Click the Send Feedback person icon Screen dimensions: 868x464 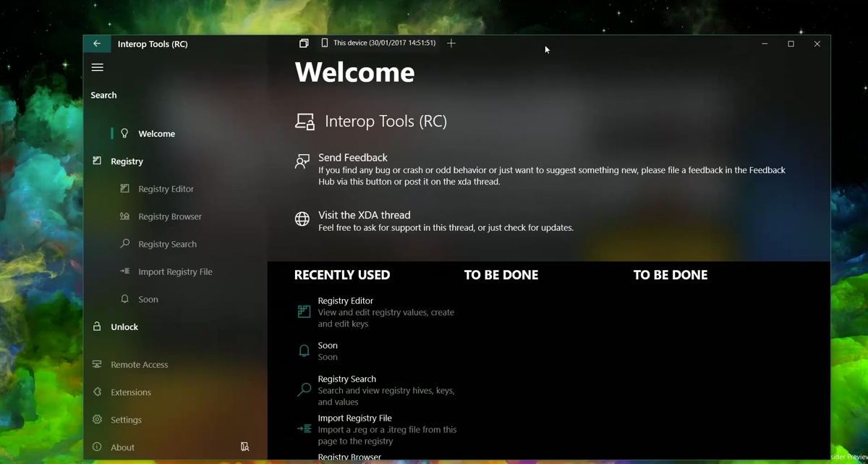pyautogui.click(x=302, y=161)
